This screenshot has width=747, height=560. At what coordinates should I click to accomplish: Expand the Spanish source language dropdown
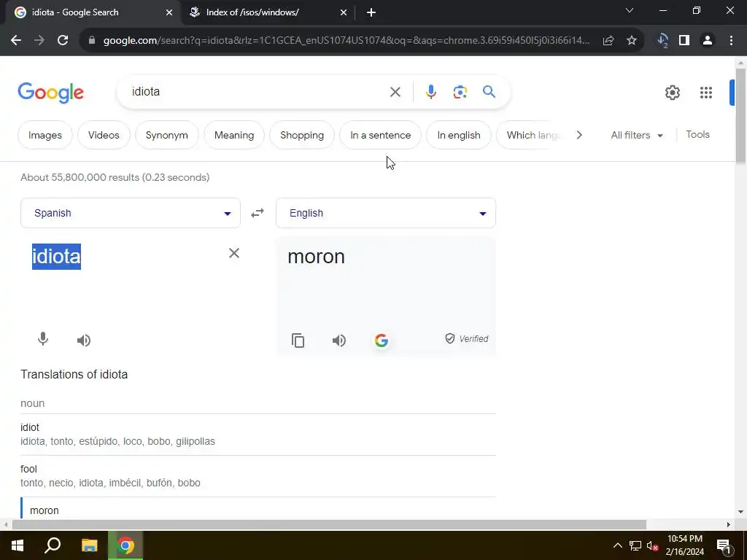click(x=131, y=213)
